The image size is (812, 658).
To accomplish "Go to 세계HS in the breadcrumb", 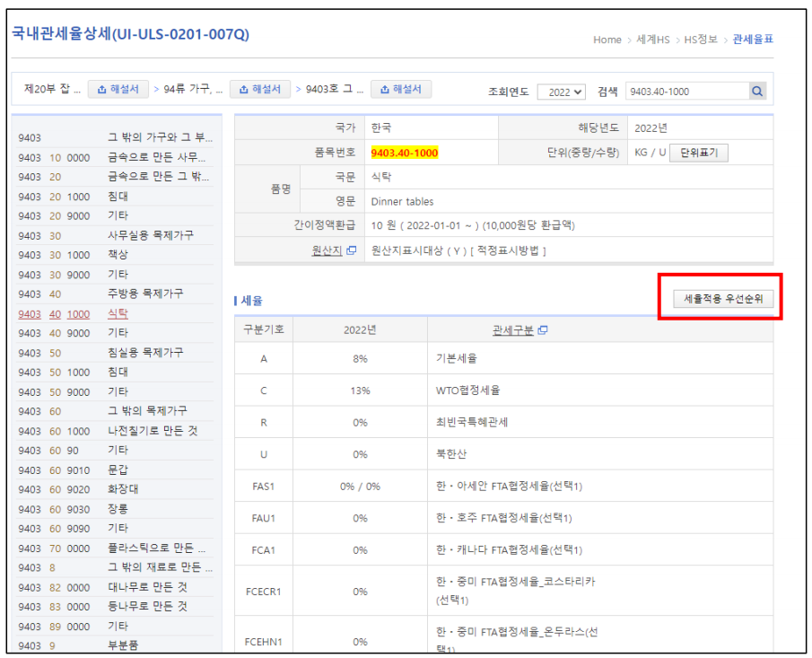I will coord(652,39).
